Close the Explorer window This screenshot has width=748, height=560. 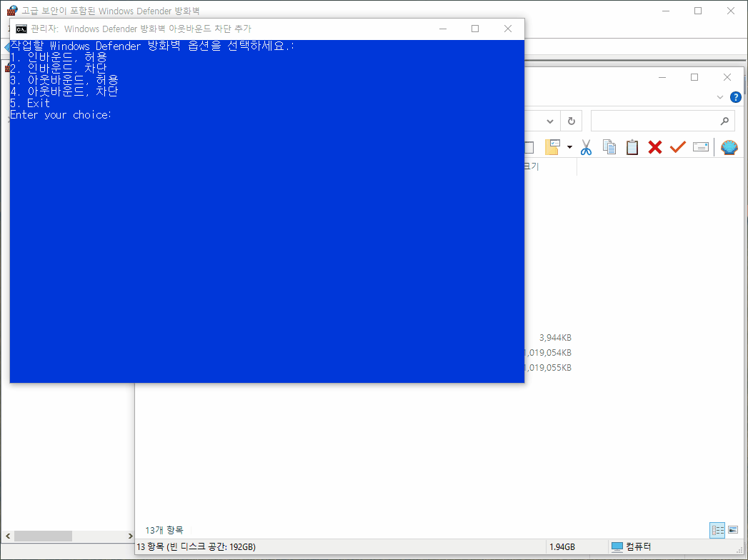(x=727, y=77)
